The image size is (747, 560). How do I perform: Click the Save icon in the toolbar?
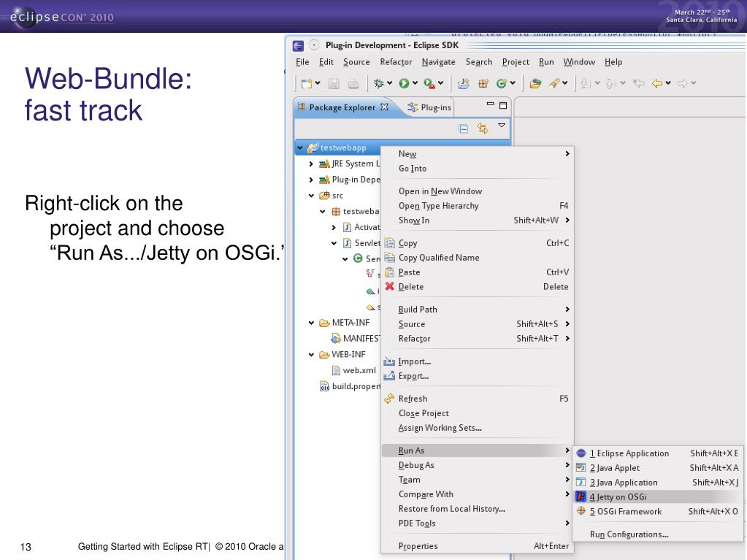[x=334, y=83]
